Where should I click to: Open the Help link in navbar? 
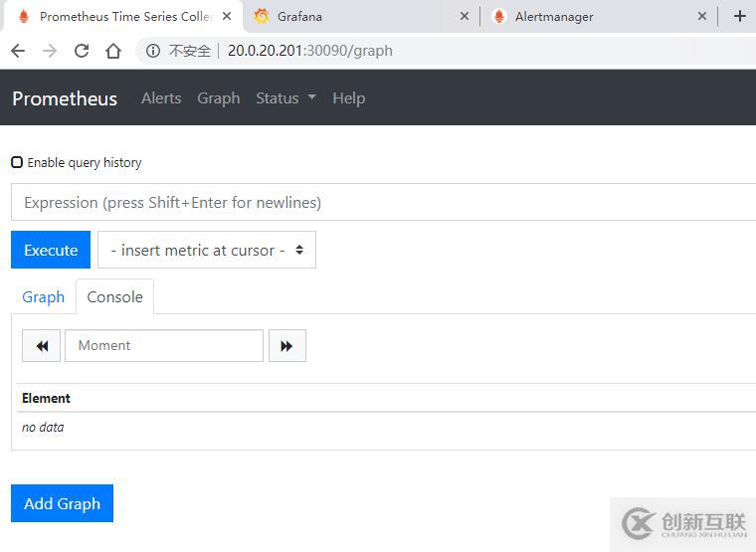(x=348, y=97)
